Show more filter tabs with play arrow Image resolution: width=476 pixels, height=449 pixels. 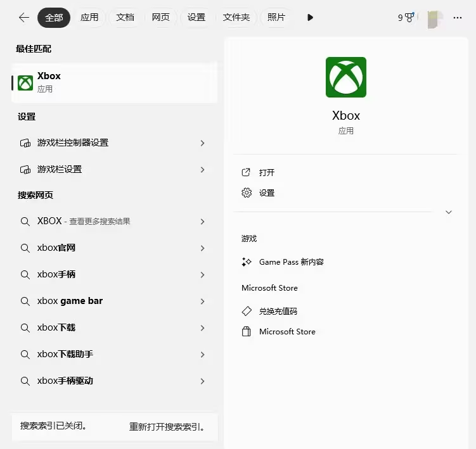pos(310,17)
